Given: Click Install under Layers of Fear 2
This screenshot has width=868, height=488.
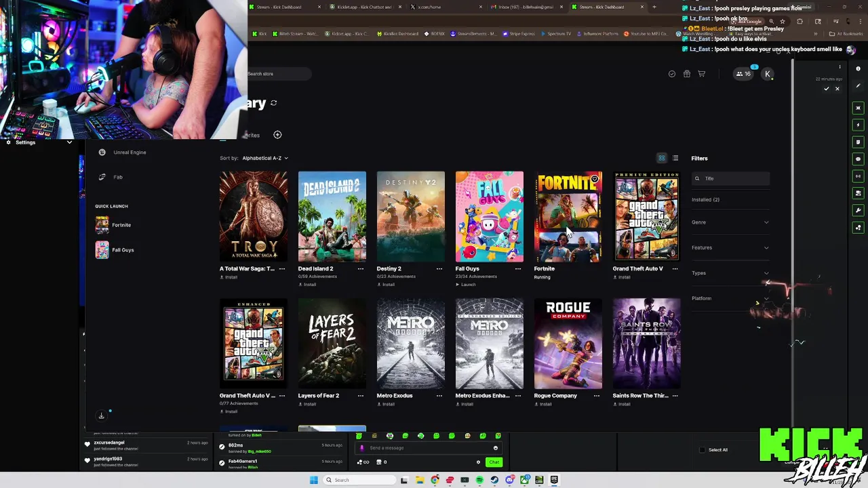Looking at the screenshot, I should click(307, 404).
